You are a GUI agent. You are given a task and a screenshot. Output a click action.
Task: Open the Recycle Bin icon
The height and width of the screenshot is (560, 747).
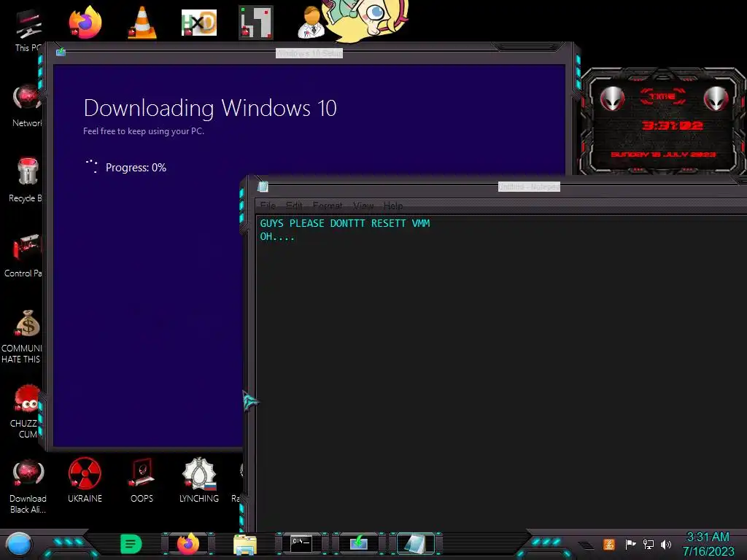click(x=26, y=181)
